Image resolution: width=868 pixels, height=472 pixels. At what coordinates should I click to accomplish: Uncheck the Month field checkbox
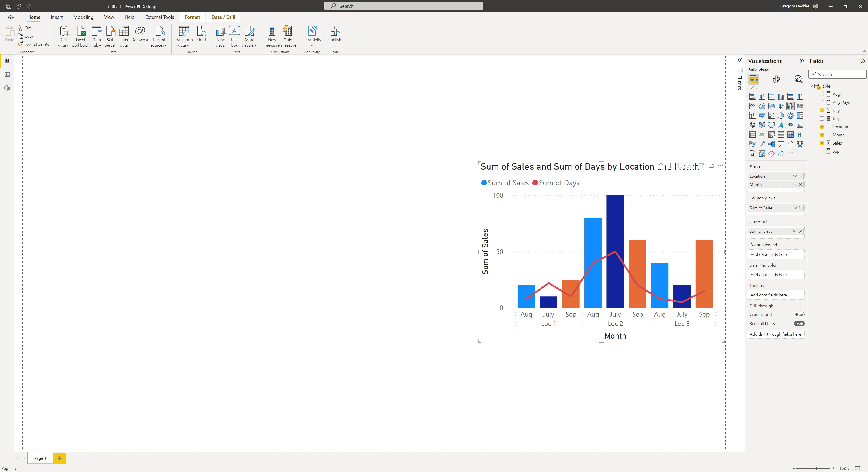(x=822, y=135)
